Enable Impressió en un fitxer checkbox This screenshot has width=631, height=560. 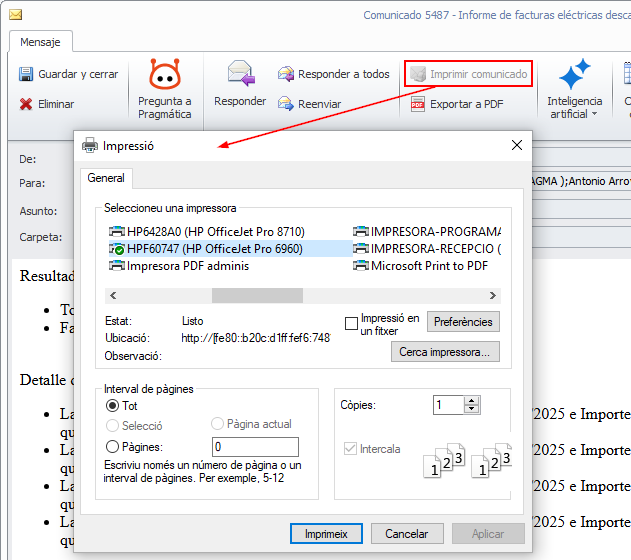pyautogui.click(x=351, y=323)
